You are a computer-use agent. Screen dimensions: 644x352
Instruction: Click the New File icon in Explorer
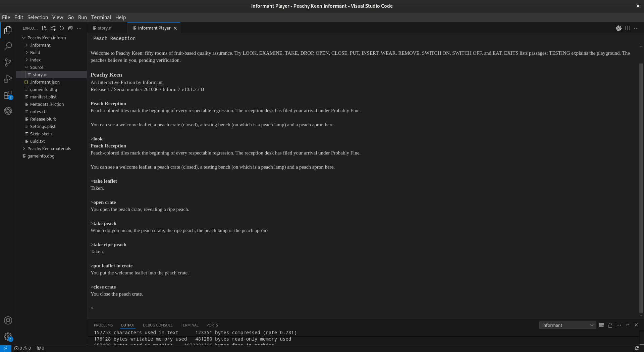click(44, 28)
